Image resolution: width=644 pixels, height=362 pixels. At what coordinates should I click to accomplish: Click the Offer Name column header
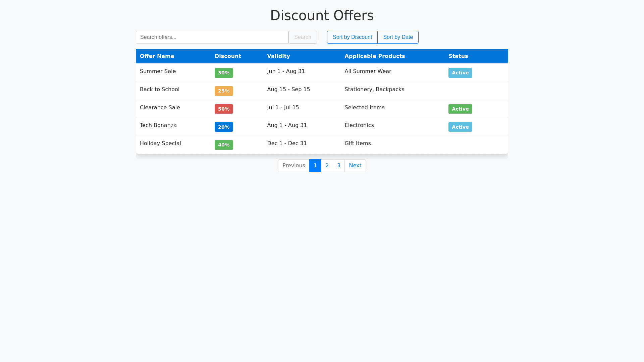pyautogui.click(x=157, y=56)
